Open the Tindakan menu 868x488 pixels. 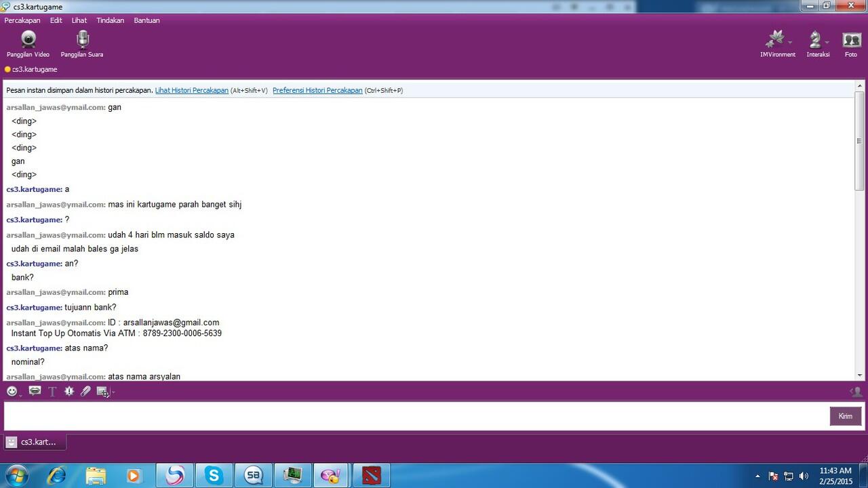coord(111,20)
